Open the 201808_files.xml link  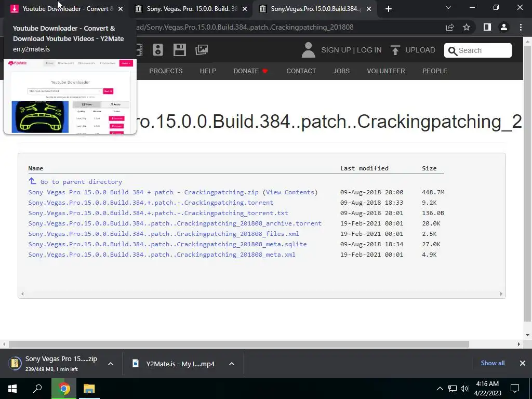(x=164, y=234)
